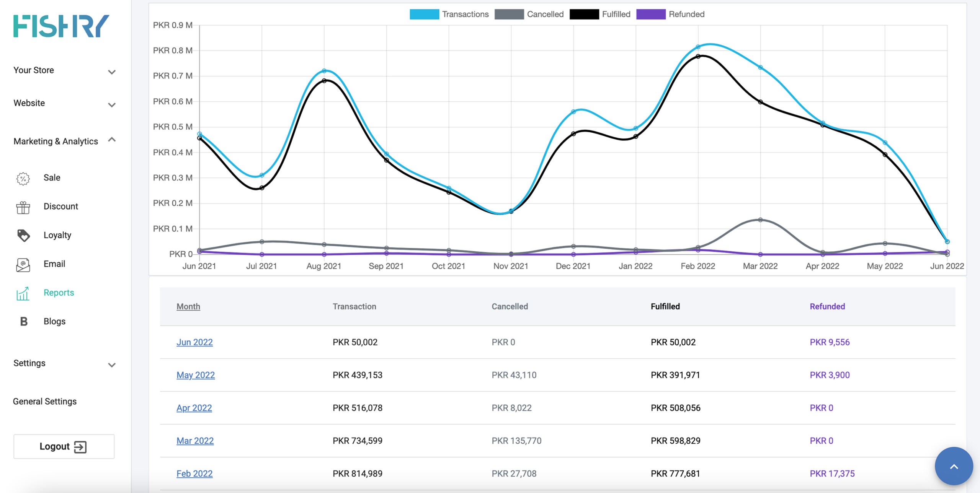This screenshot has height=493, width=980.
Task: Click the Logout button
Action: coord(64,446)
